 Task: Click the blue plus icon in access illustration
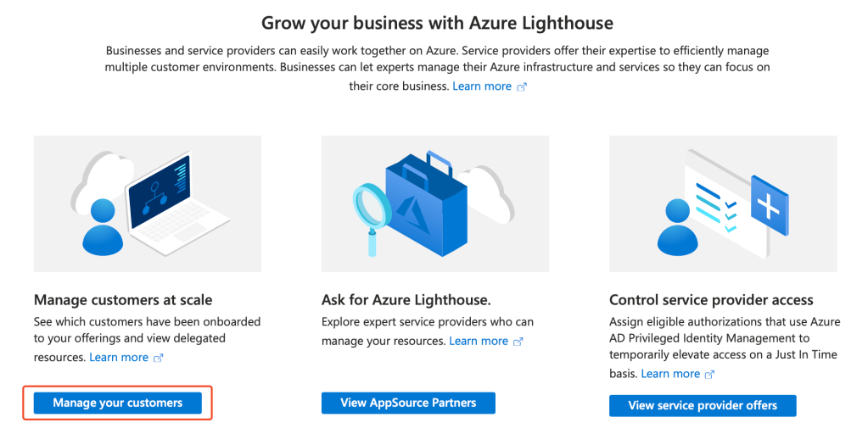(x=770, y=204)
